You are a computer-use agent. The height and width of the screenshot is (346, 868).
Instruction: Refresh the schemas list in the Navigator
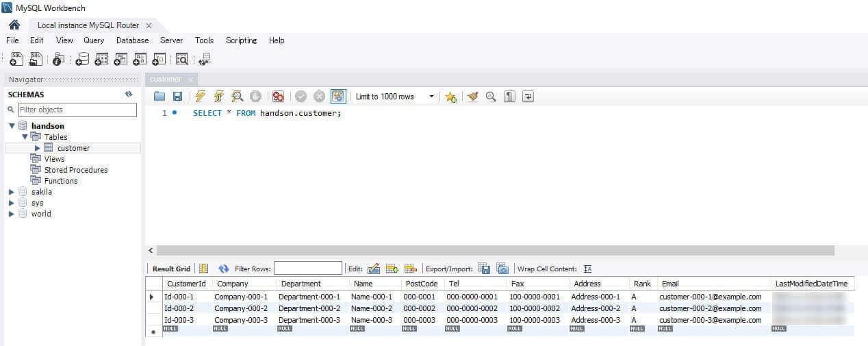click(x=129, y=95)
